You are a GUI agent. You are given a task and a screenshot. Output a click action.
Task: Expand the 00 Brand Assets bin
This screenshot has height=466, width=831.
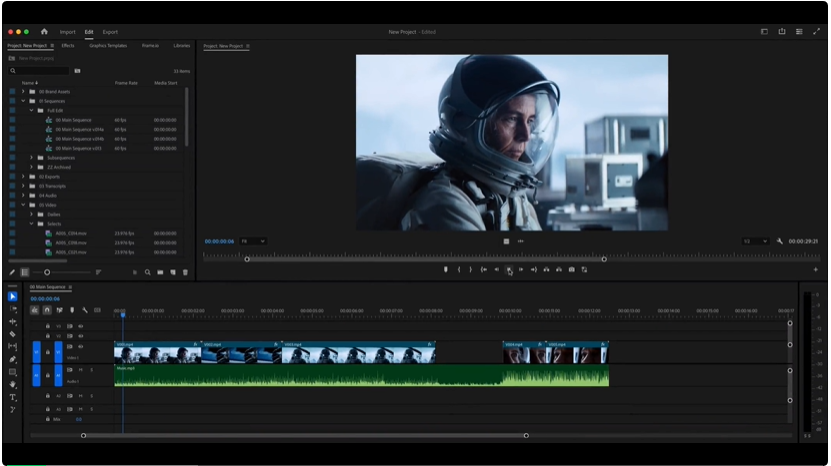23,92
